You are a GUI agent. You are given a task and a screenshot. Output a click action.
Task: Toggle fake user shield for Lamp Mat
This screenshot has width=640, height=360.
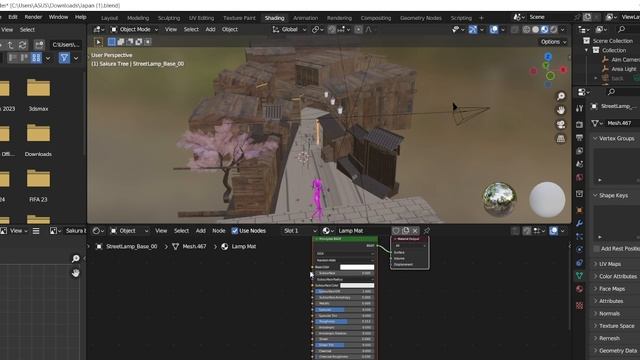click(396, 231)
